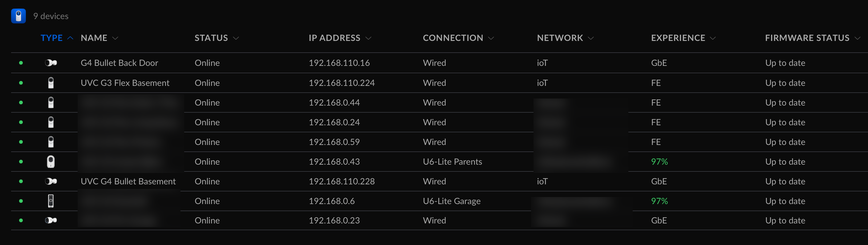Viewport: 868px width, 245px height.
Task: Open the FIRMWARE STATUS column header
Action: click(807, 38)
